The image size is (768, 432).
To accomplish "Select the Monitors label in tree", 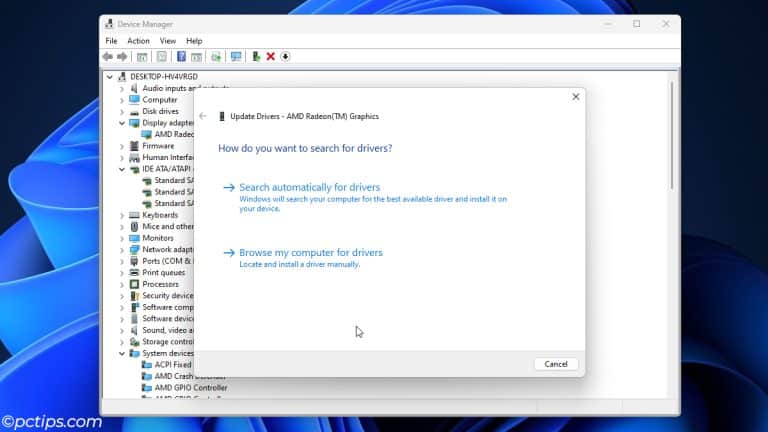I will point(158,238).
